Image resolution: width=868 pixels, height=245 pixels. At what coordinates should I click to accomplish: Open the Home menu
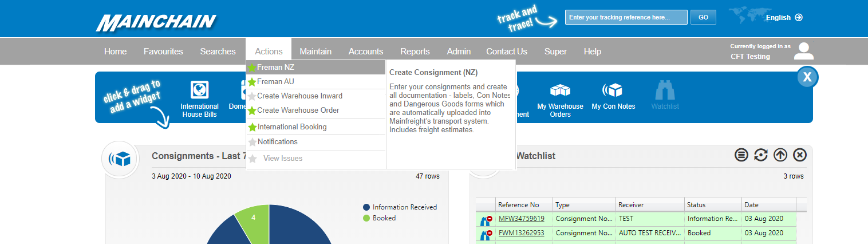pos(115,52)
